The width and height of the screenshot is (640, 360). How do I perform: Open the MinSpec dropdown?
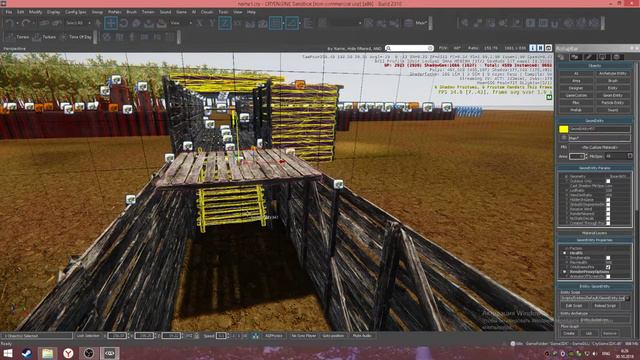click(x=619, y=156)
